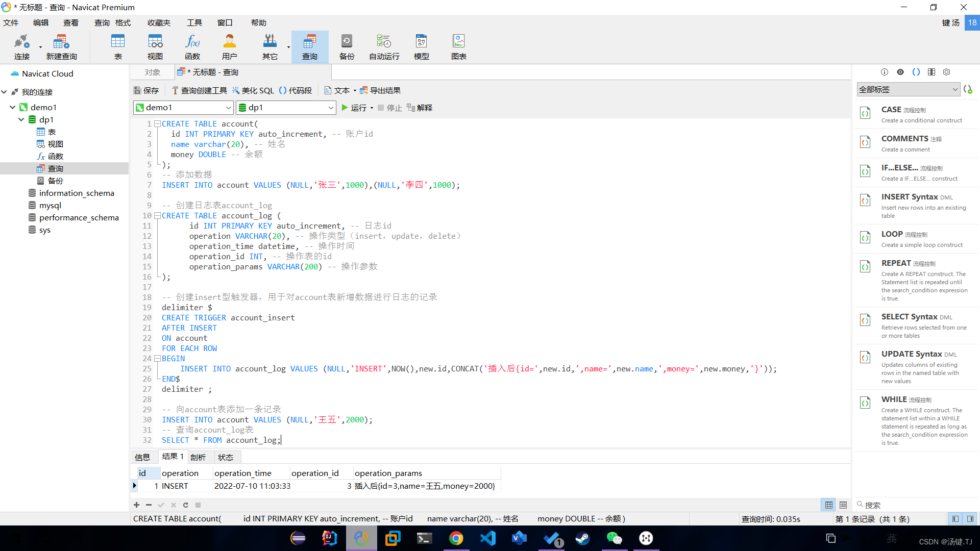Click the 用户 user toolbar icon
The width and height of the screenshot is (980, 551).
(229, 47)
